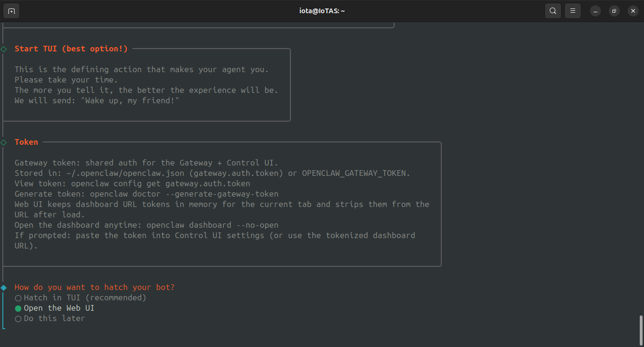Viewport: 644px width, 347px height.
Task: Open a new terminal tab
Action: 11,10
